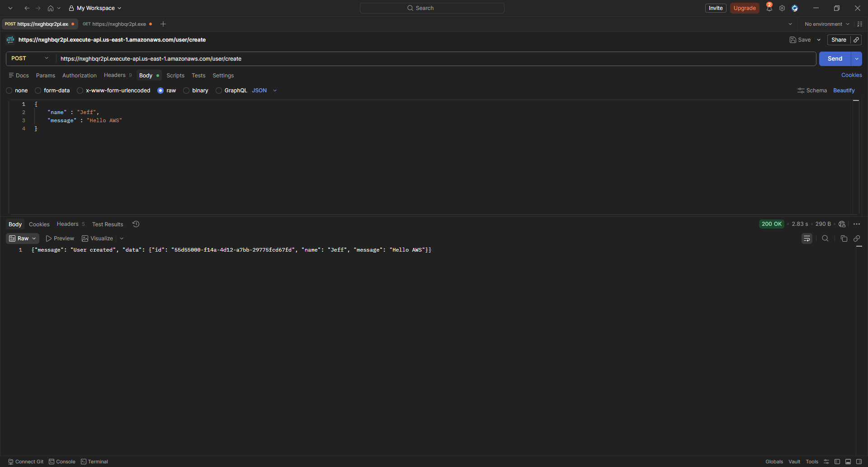
Task: Select the none body type radio
Action: point(9,91)
